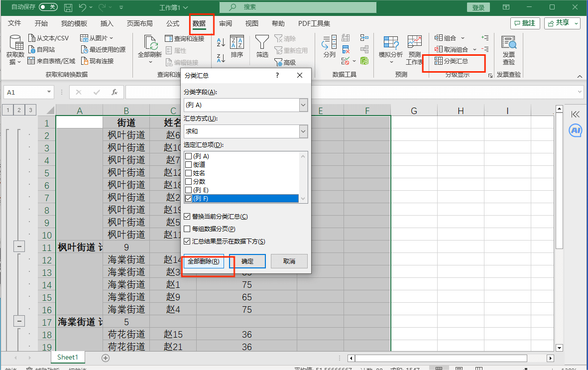Check the 分数 item in summary list
Screen dimensions: 588x370
tap(188, 182)
